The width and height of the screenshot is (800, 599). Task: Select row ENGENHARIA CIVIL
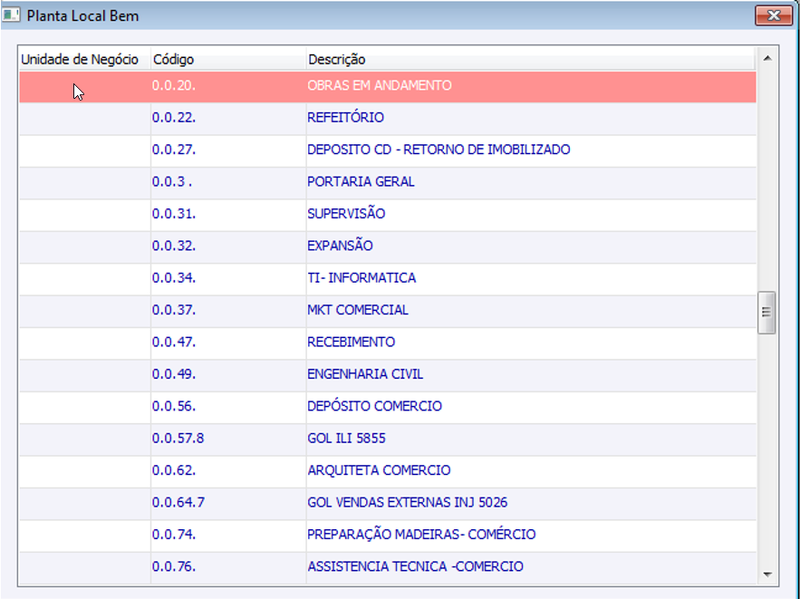pyautogui.click(x=388, y=375)
